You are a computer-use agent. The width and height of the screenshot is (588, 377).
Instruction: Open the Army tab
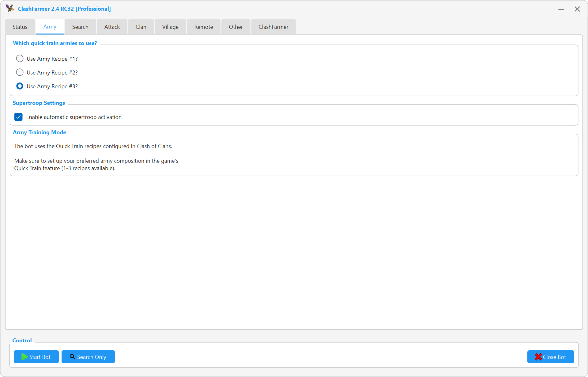coord(50,27)
